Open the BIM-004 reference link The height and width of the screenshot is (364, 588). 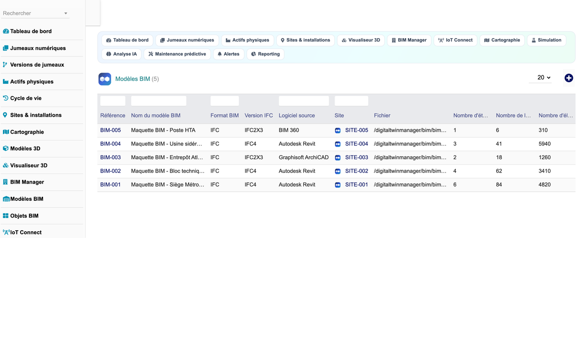110,144
